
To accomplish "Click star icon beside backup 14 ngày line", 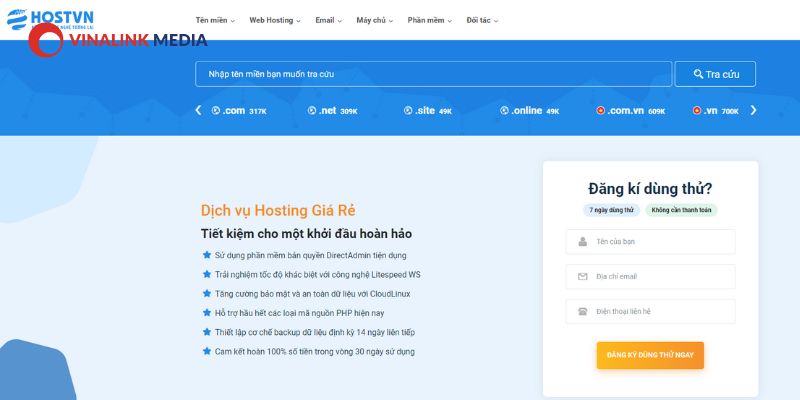I will pos(207,332).
